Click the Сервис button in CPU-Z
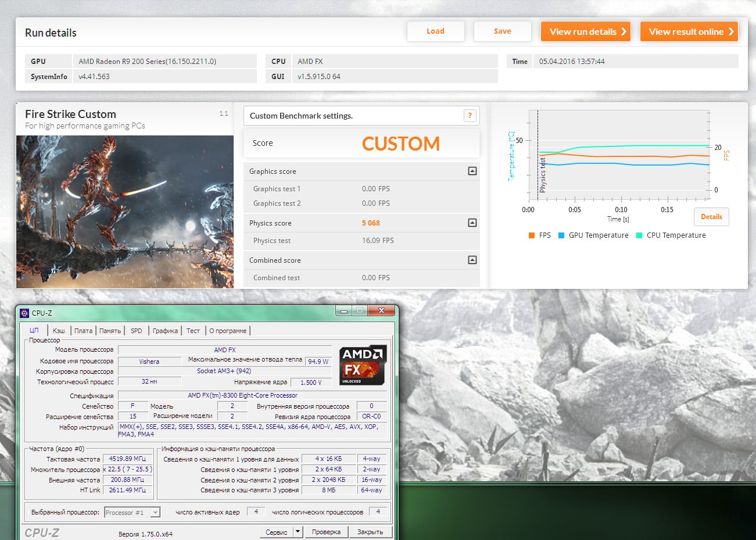Screen dimensions: 756x540 coord(277,532)
